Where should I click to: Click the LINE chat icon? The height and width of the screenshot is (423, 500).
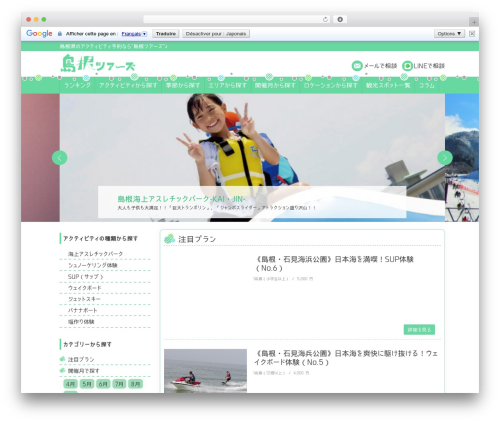407,66
